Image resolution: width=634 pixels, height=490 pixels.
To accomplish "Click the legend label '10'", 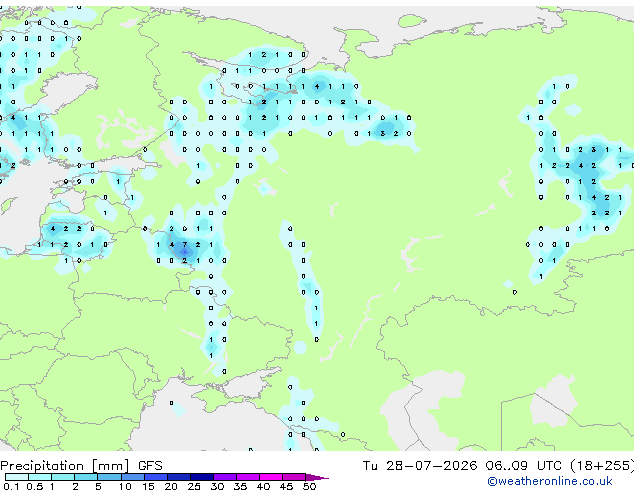I will coord(125,486).
